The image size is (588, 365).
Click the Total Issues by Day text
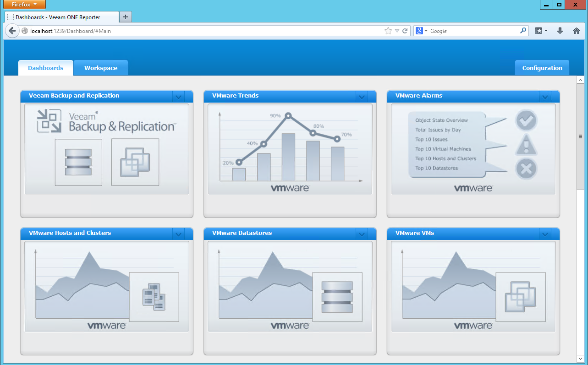[438, 130]
